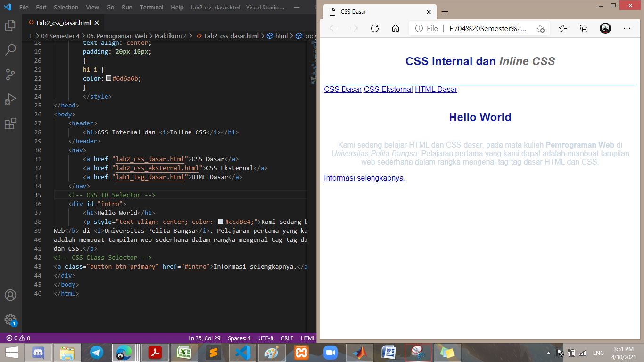Expand the 06. Pemograman Web breadcrumb

click(x=117, y=36)
